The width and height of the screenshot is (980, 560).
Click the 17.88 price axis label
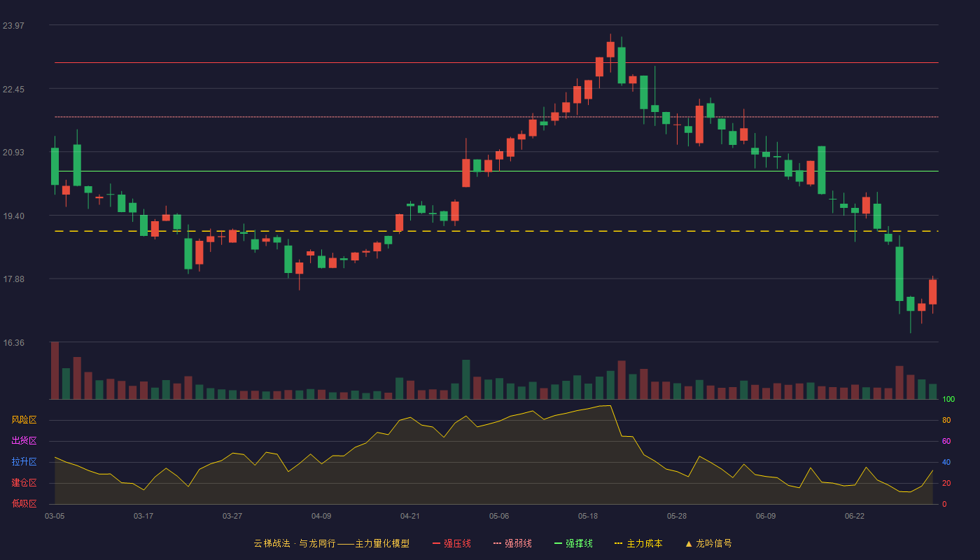click(x=13, y=279)
